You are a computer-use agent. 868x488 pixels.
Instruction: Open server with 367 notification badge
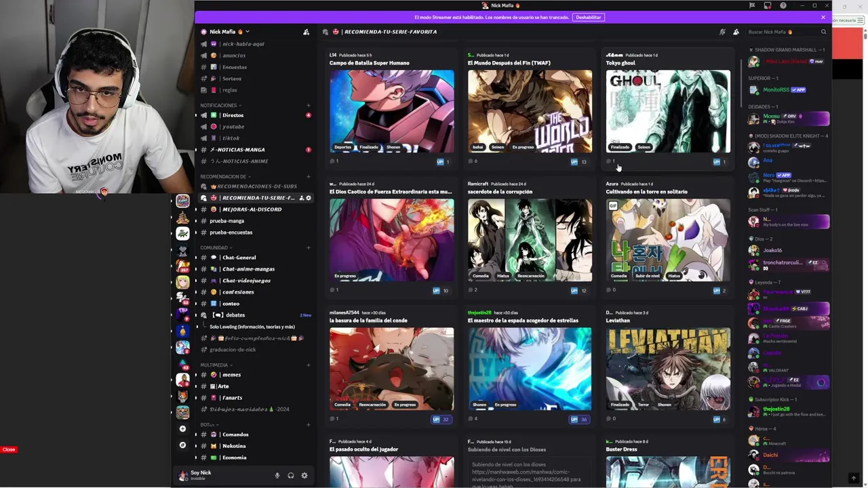(182, 266)
